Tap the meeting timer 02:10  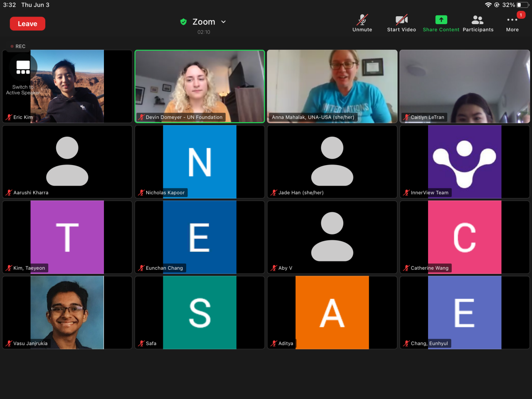pyautogui.click(x=204, y=32)
